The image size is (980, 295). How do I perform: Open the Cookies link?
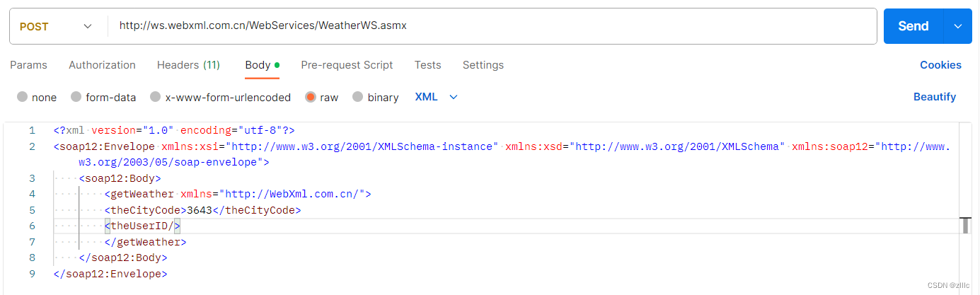[940, 65]
